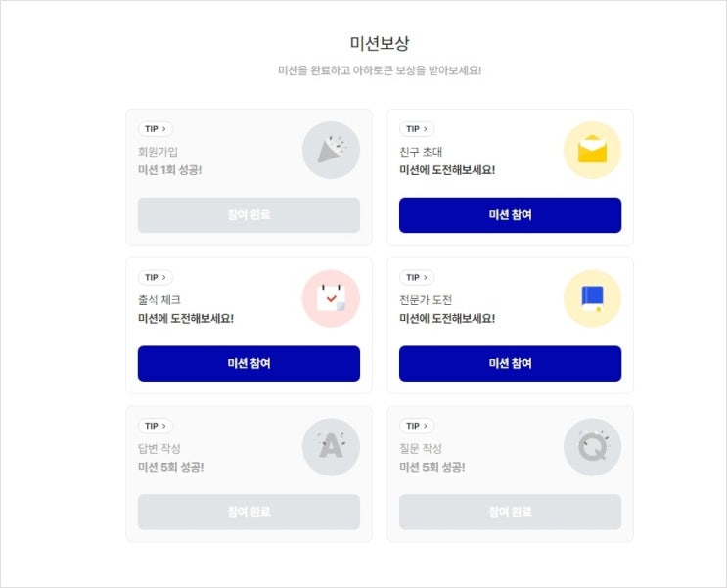Viewport: 727px width, 588px height.
Task: Click the letter Q icon for 질문 작성
Action: [x=592, y=447]
